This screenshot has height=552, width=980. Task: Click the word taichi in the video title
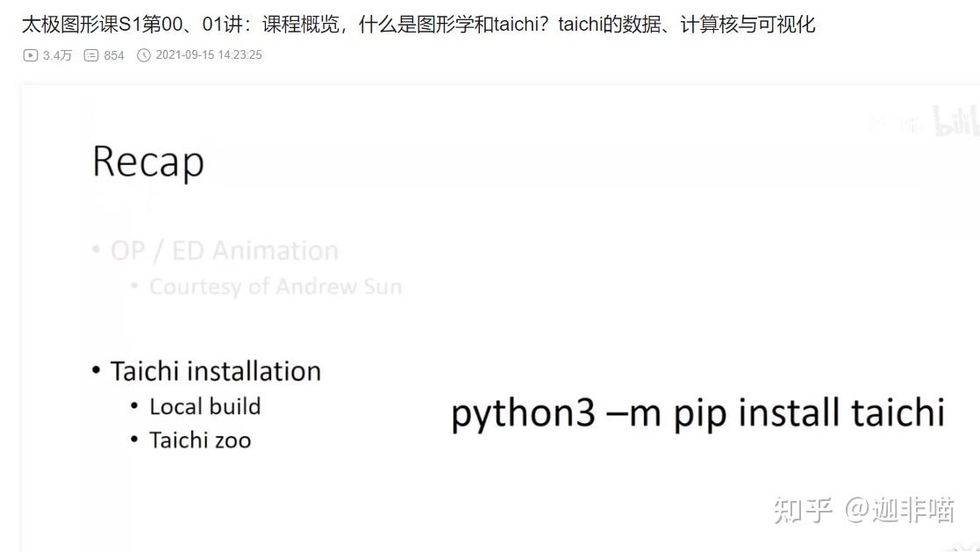pyautogui.click(x=518, y=24)
